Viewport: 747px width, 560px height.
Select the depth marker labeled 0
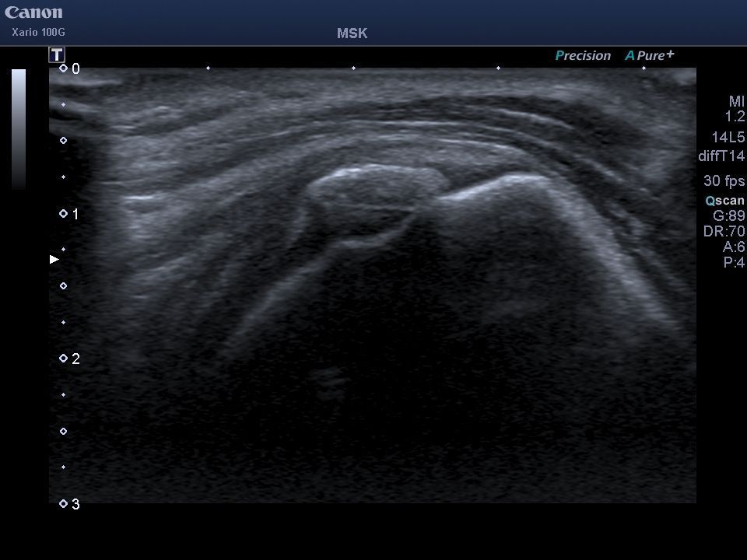70,68
